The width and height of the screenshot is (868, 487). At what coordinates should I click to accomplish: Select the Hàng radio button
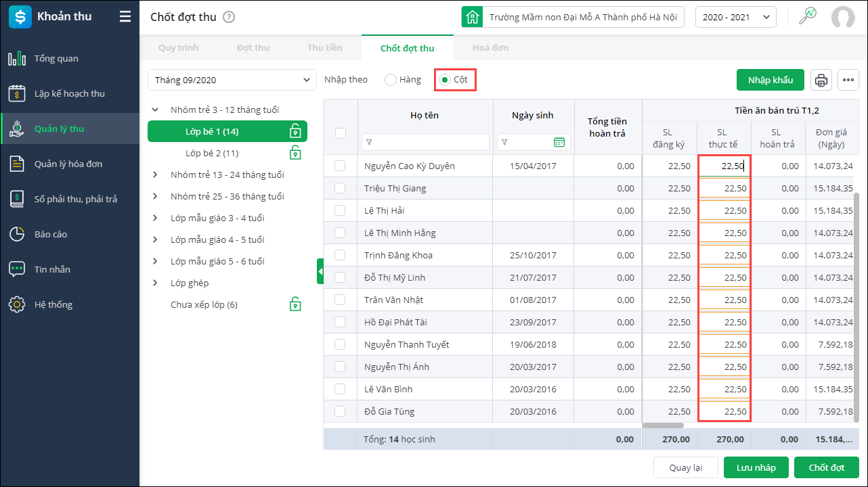pyautogui.click(x=391, y=80)
